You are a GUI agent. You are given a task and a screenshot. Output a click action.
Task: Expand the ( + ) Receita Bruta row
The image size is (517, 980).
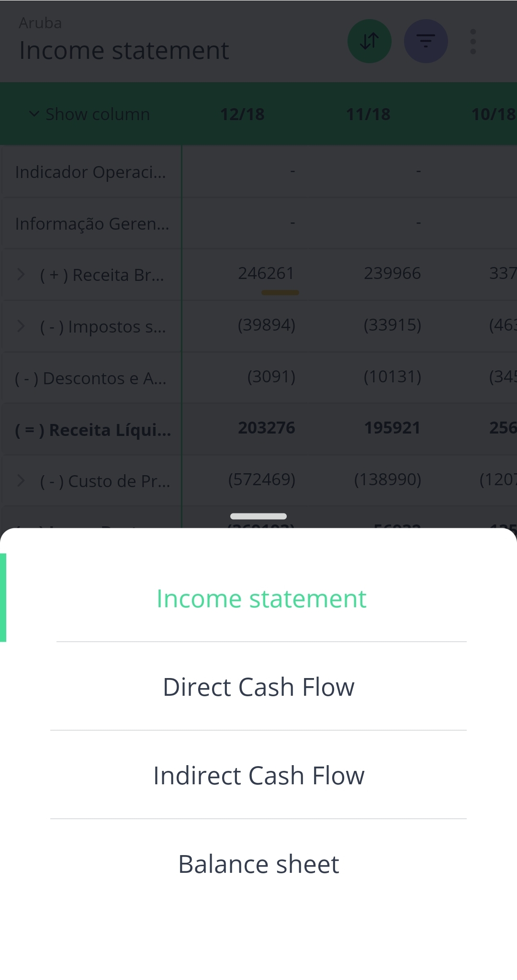pos(21,274)
